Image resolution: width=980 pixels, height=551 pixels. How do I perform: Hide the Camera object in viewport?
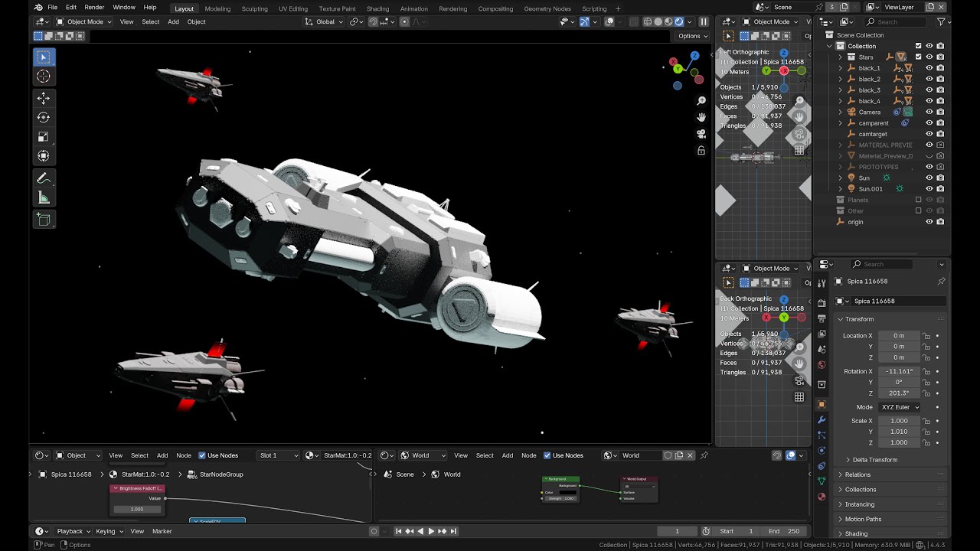click(x=929, y=112)
